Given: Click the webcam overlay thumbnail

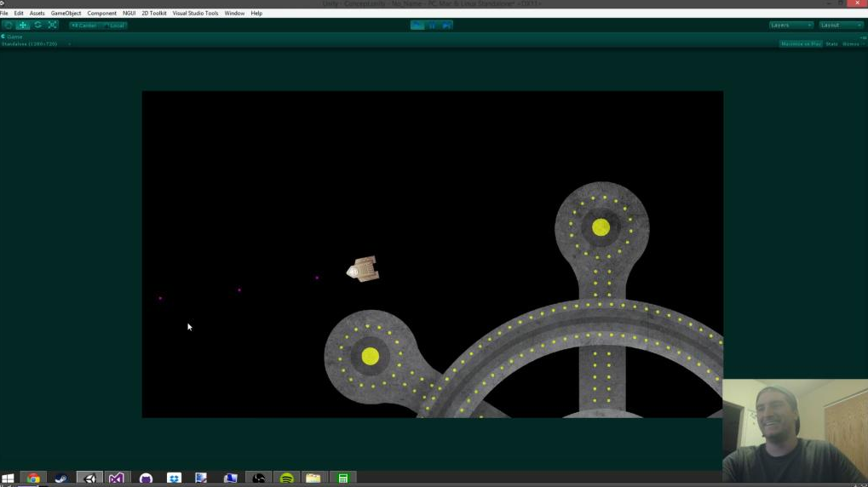Looking at the screenshot, I should 795,431.
